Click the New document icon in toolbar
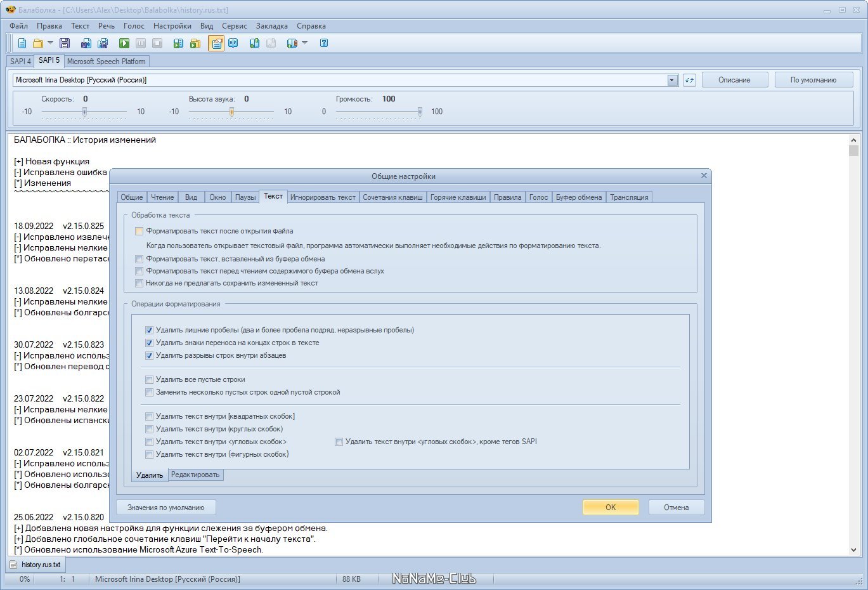Screen dimensions: 868x590 22,43
